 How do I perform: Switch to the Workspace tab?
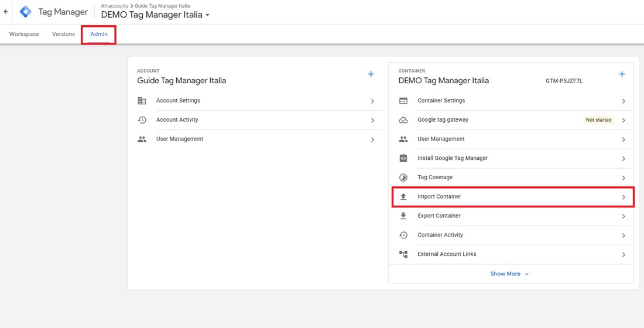pos(24,34)
